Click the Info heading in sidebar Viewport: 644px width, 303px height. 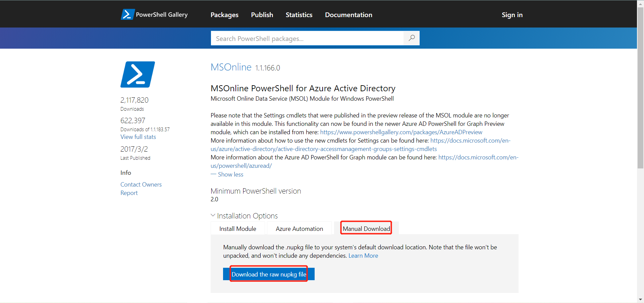tap(126, 172)
